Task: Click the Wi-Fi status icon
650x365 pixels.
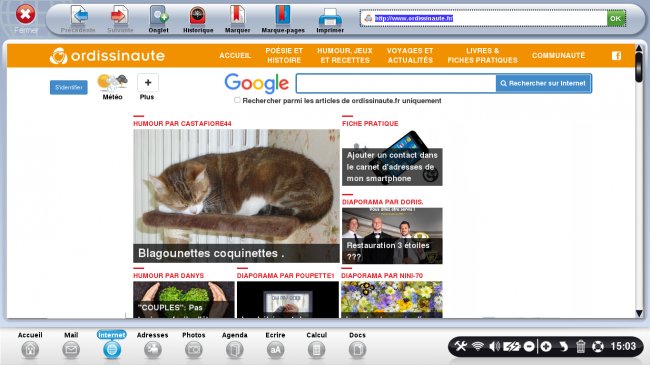Action: [x=478, y=346]
